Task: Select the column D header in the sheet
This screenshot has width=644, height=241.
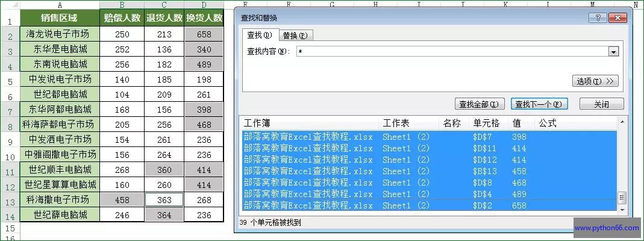Action: pyautogui.click(x=204, y=5)
